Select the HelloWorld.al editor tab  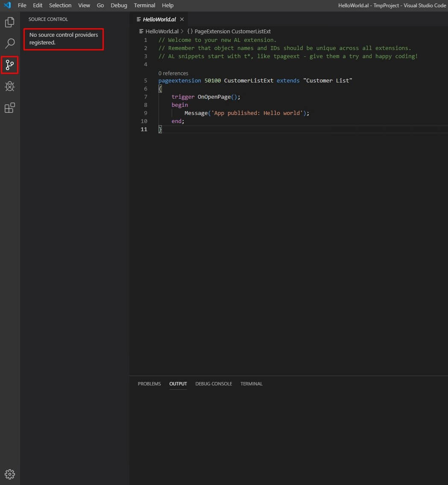coord(159,19)
